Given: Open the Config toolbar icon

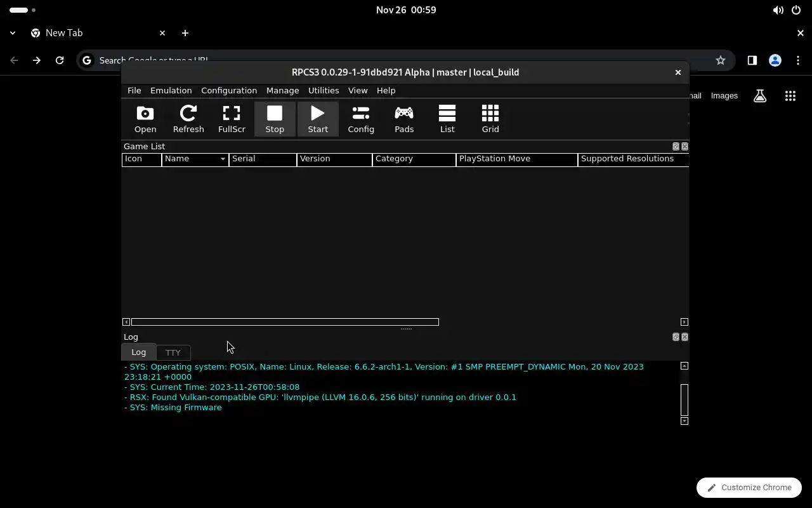Looking at the screenshot, I should tap(361, 119).
